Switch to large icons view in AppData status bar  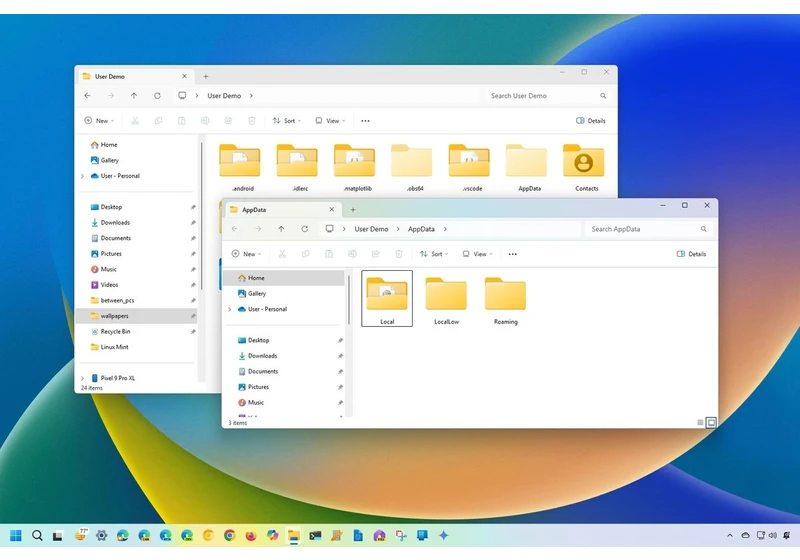pos(711,422)
